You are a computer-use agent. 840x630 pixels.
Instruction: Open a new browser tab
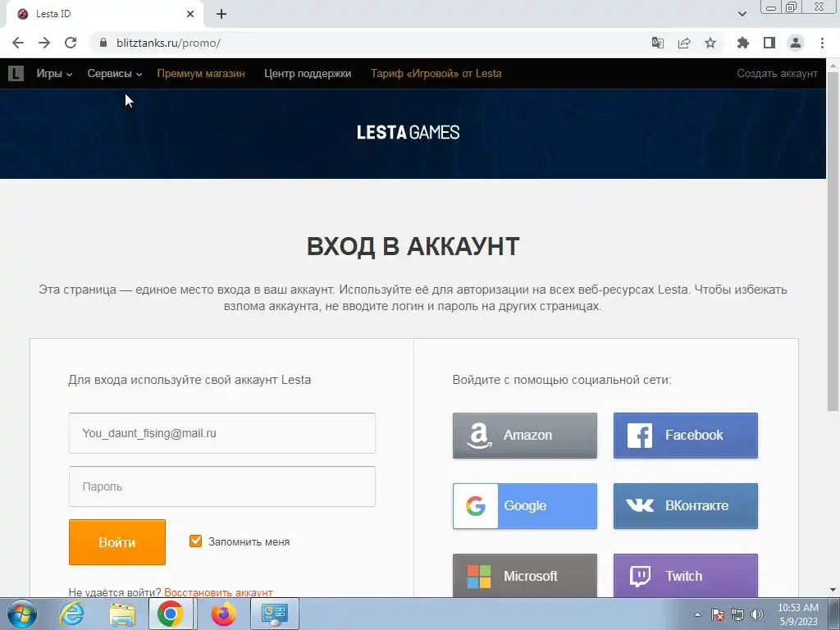[221, 14]
